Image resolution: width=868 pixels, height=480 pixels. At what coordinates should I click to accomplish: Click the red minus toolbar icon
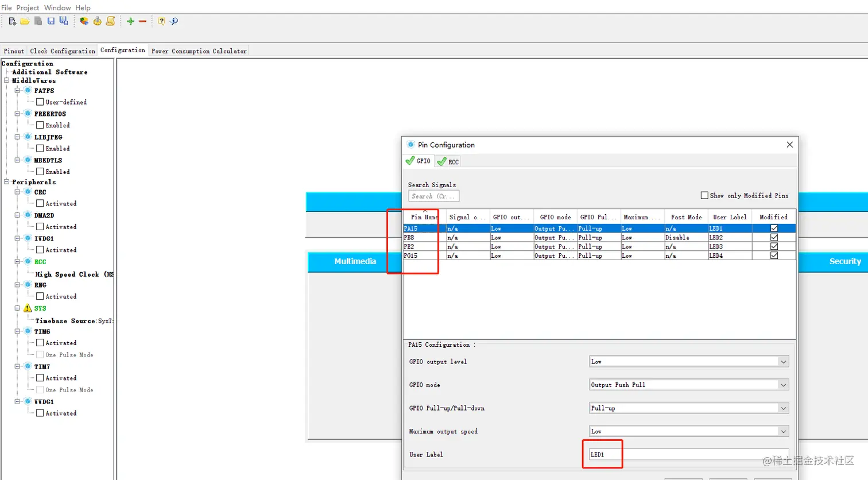142,21
